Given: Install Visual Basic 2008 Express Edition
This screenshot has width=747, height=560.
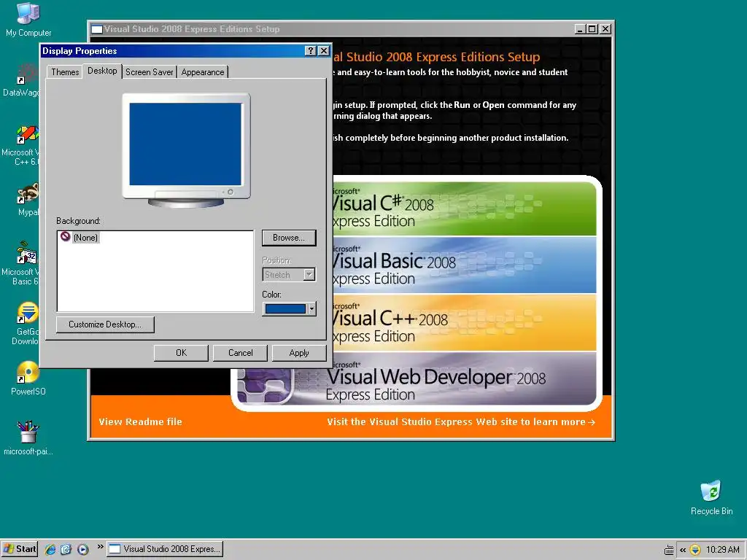Looking at the screenshot, I should coord(464,265).
